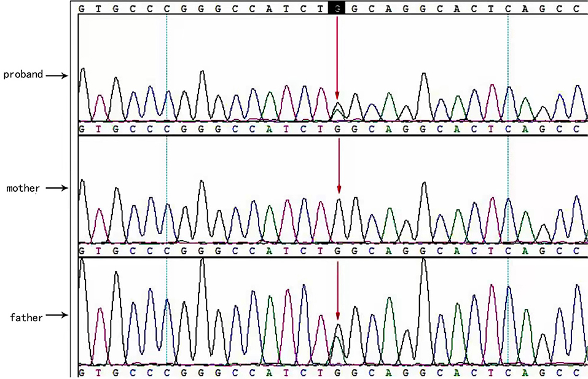Select the G base call beneath the proband's double peak
The height and width of the screenshot is (379, 588).
tap(337, 129)
